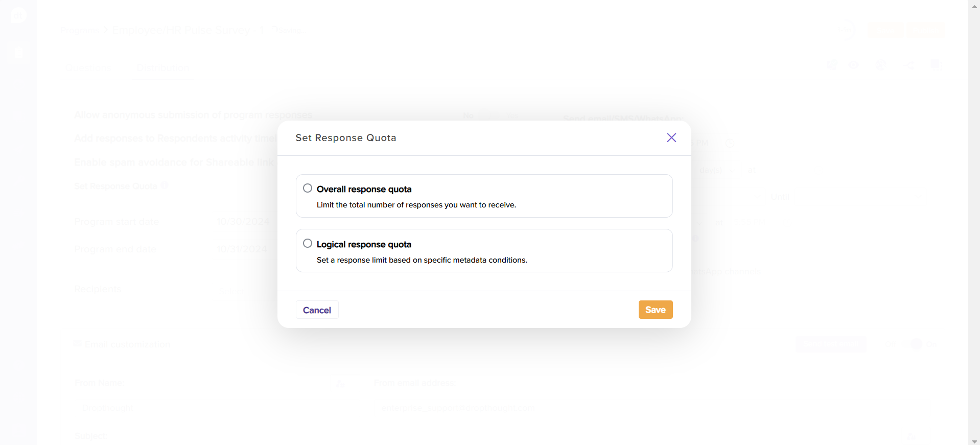Screen dimensions: 980x445
Task: Click the copy icon in toolbar
Action: click(x=935, y=64)
